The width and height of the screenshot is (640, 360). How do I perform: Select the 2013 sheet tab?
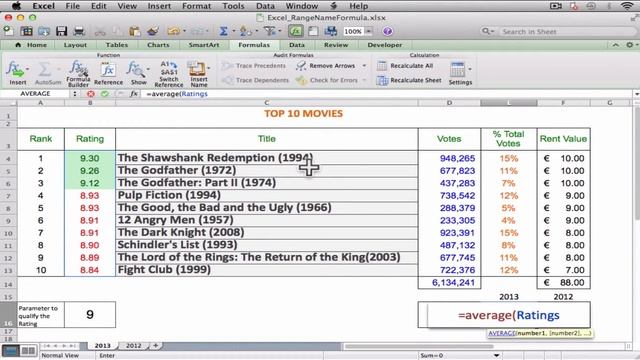coord(102,346)
